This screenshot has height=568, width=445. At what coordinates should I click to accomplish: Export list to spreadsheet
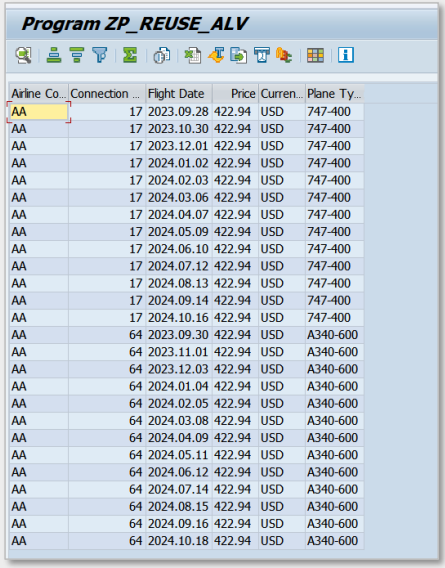[x=193, y=55]
